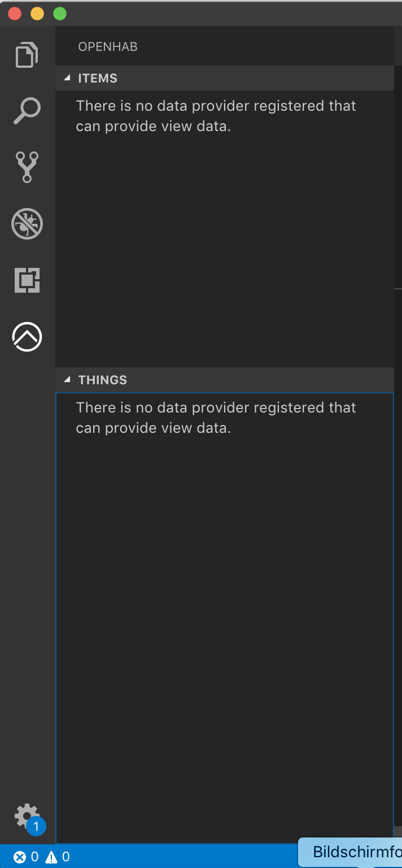Click the update badge showing 1
The image size is (402, 868).
pyautogui.click(x=36, y=827)
